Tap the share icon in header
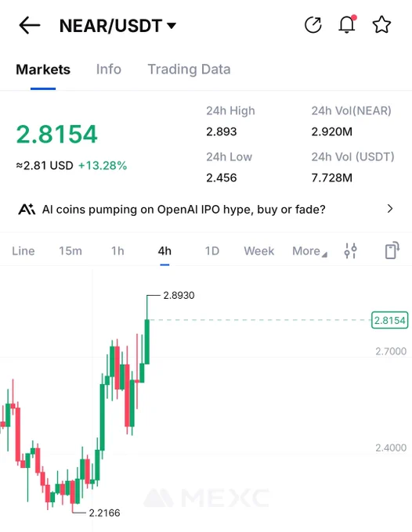This screenshot has height=532, width=412. click(x=313, y=25)
